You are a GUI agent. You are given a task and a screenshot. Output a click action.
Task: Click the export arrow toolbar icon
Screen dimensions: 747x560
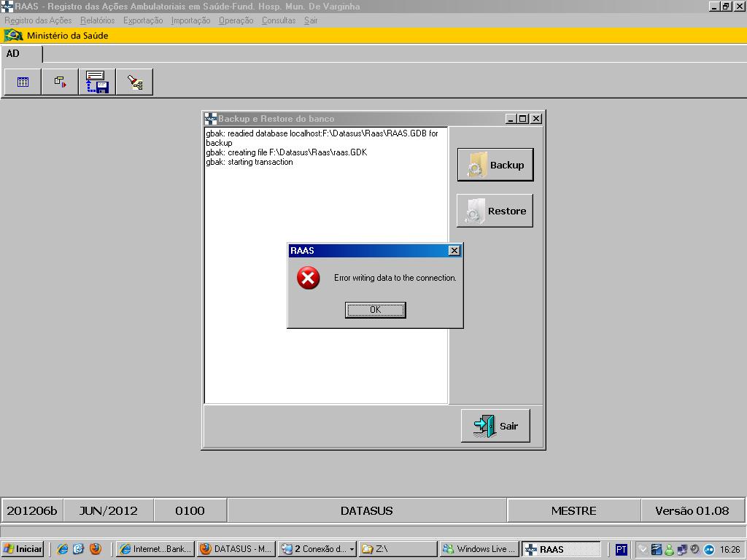pos(60,82)
